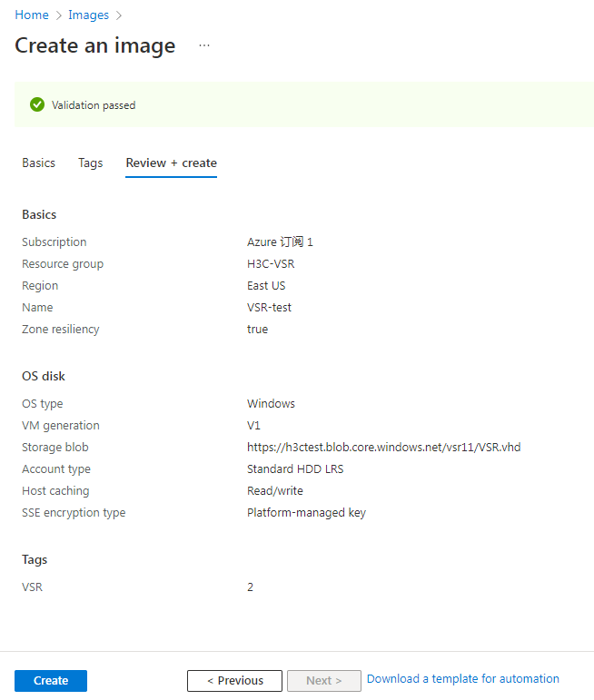This screenshot has height=700, width=594.
Task: Select the Windows OS type value
Action: [271, 404]
